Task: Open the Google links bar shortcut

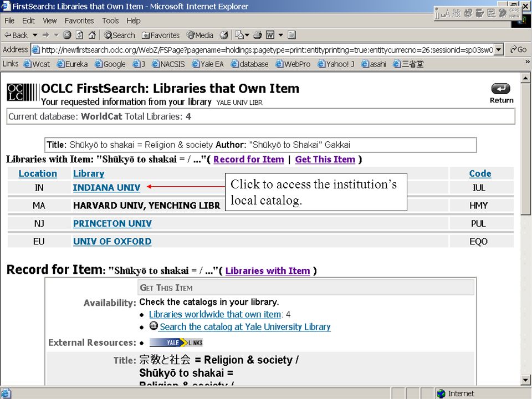Action: point(110,64)
